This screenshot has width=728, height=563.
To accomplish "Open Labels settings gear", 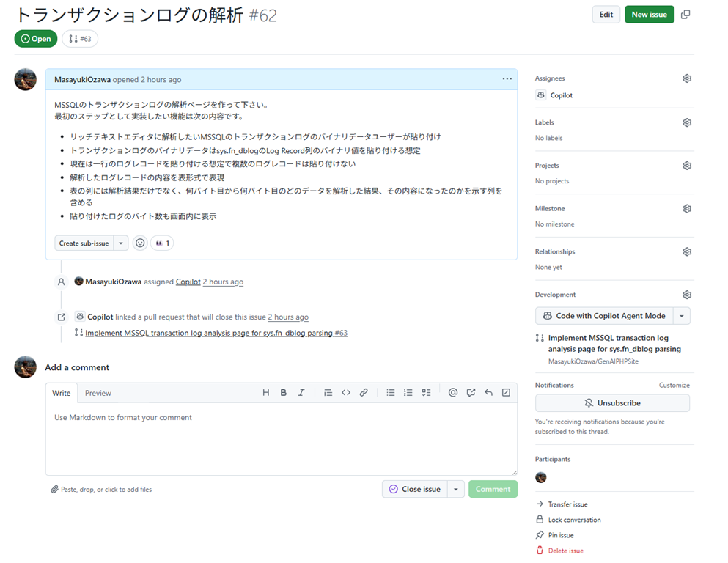I will tap(687, 122).
